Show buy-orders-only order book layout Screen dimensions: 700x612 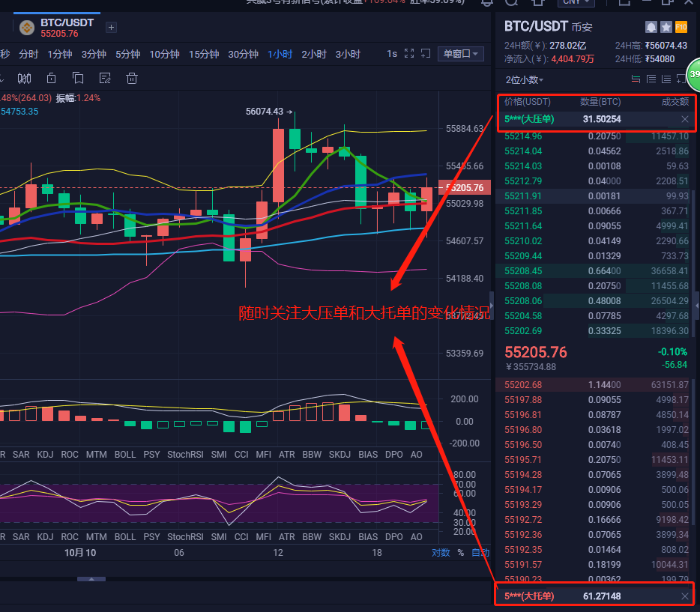tap(666, 79)
